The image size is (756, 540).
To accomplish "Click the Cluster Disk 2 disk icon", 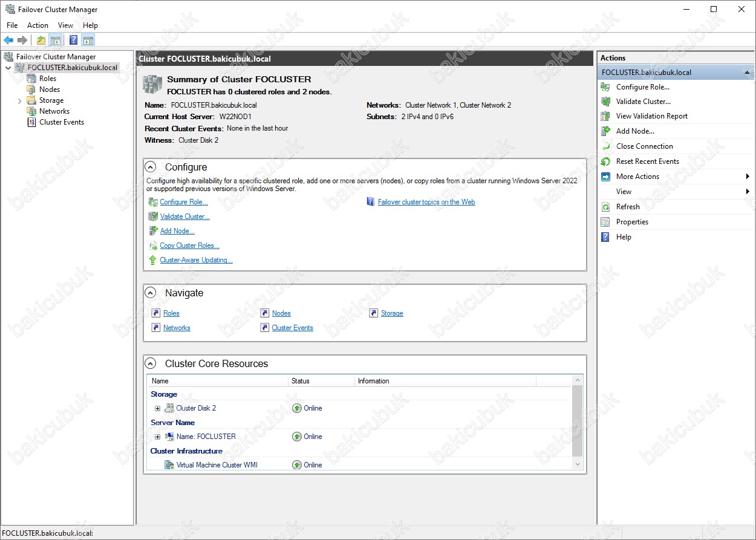I will (x=169, y=408).
